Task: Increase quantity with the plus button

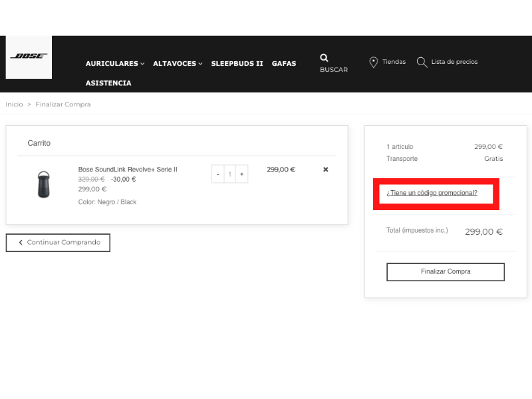Action: 242,174
